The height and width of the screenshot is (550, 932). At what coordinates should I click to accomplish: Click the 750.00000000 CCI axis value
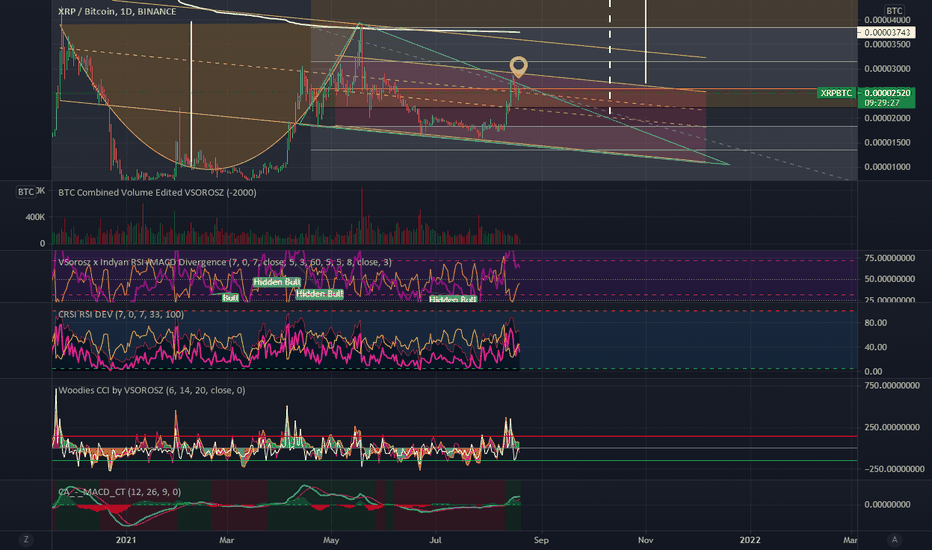click(x=892, y=386)
